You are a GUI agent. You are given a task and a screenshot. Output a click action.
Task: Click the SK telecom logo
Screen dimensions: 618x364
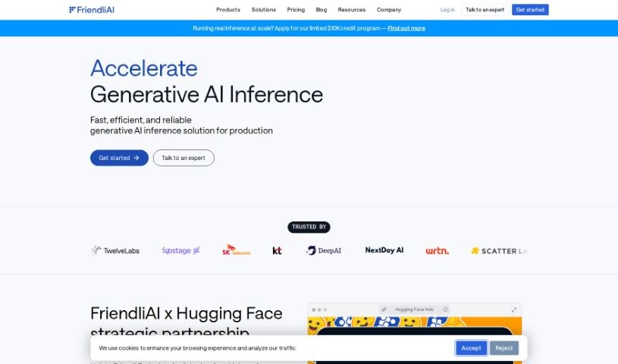(x=236, y=250)
